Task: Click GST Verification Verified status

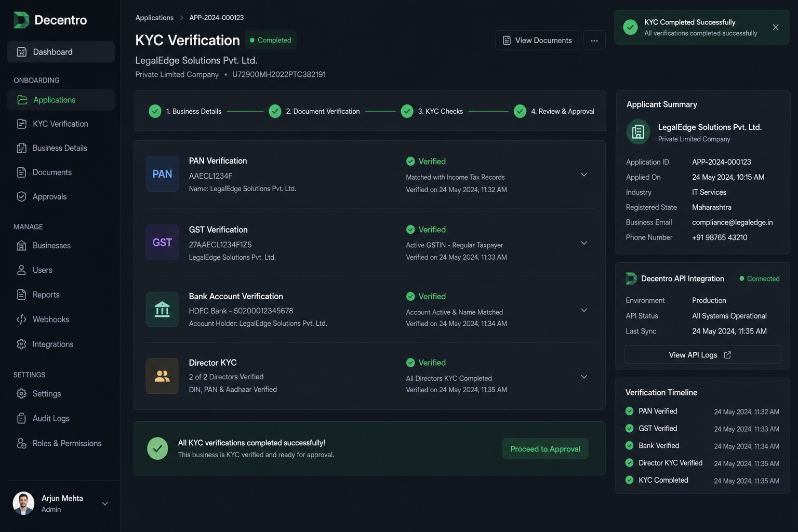Action: [x=426, y=229]
